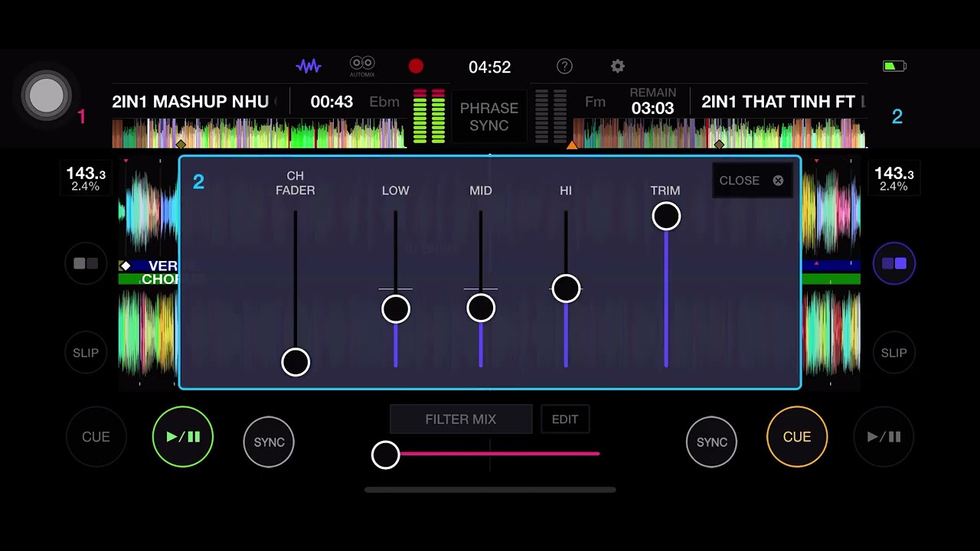Screen dimensions: 980x551
Task: Click the TRIM slider knob
Action: [x=666, y=217]
